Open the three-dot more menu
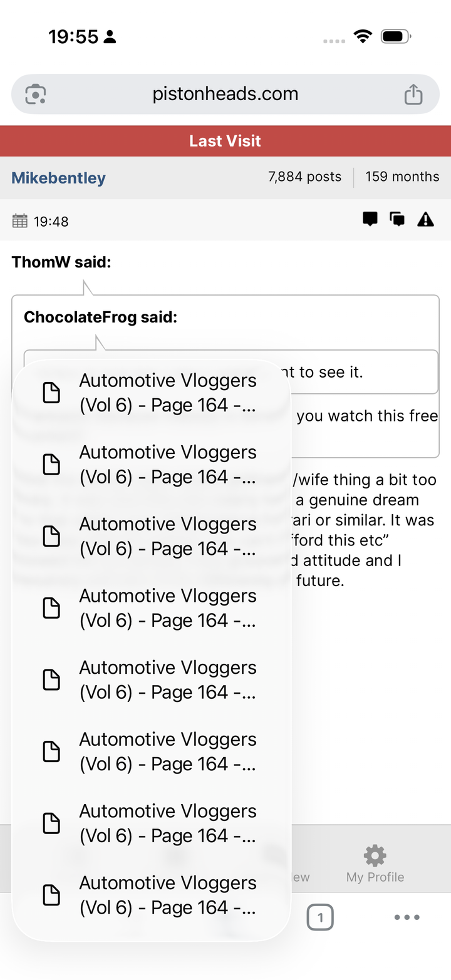The width and height of the screenshot is (451, 980). [x=407, y=918]
